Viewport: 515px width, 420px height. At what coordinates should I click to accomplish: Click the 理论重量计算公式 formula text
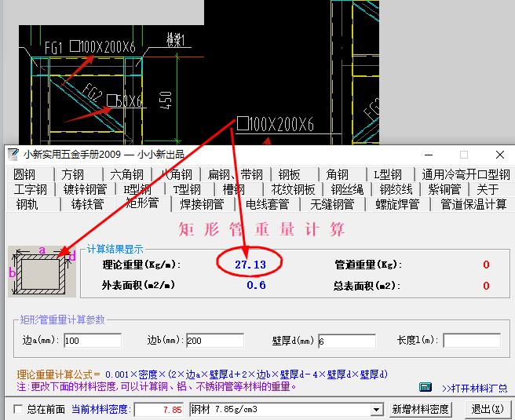(x=202, y=374)
